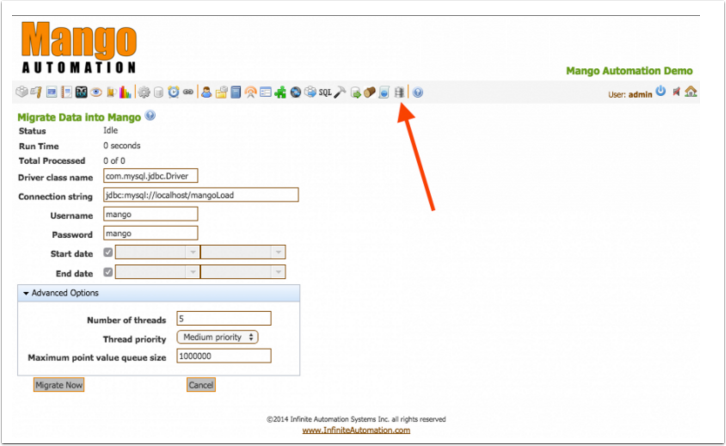Toggle the muted speaker sound icon
This screenshot has width=726, height=446.
point(676,91)
